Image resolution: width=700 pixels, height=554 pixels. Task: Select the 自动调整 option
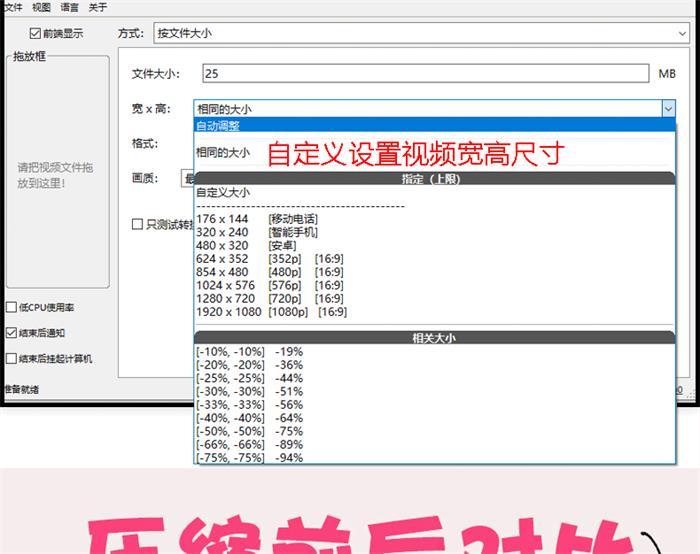tap(435, 125)
